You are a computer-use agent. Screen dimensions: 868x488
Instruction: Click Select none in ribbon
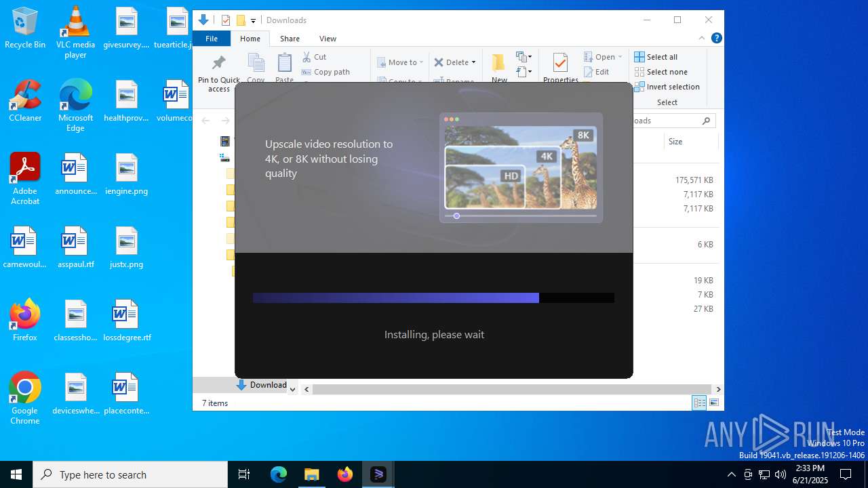(x=660, y=72)
